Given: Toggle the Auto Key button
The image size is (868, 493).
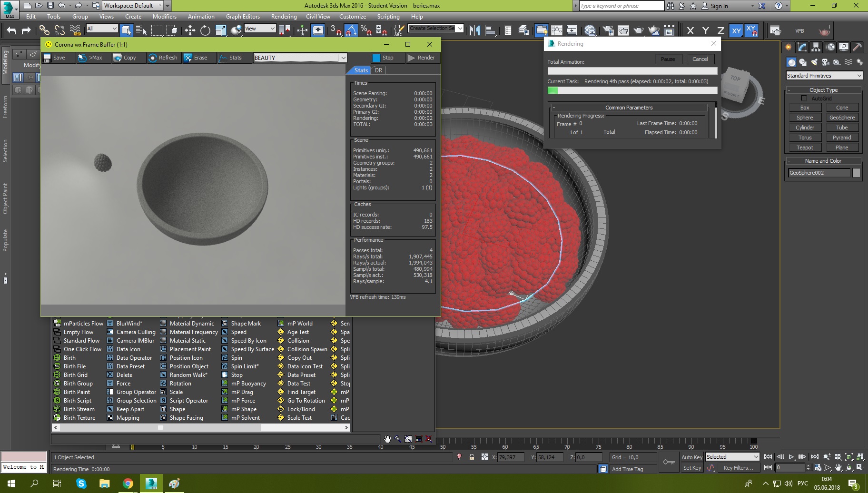Looking at the screenshot, I should [691, 457].
